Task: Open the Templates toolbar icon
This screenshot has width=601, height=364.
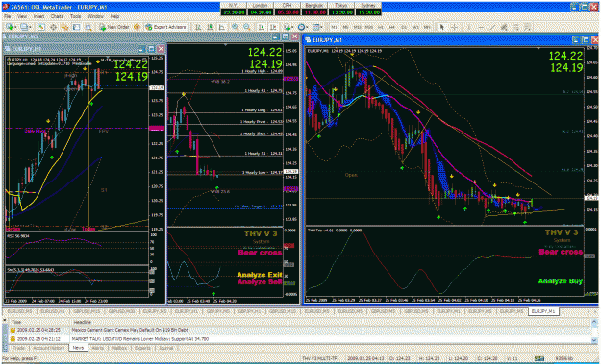Action: pos(315,27)
